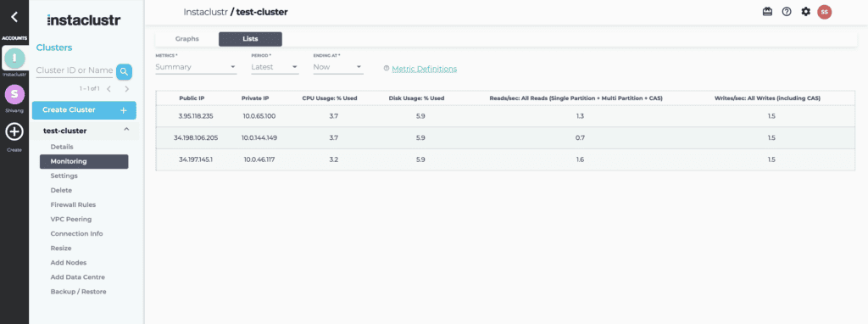Click the Private IP column header

point(255,98)
